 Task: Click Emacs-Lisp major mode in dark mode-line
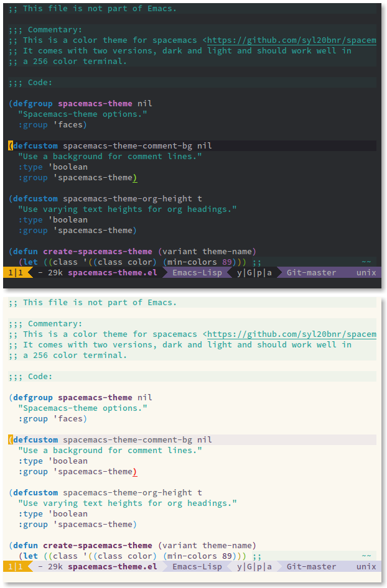197,273
